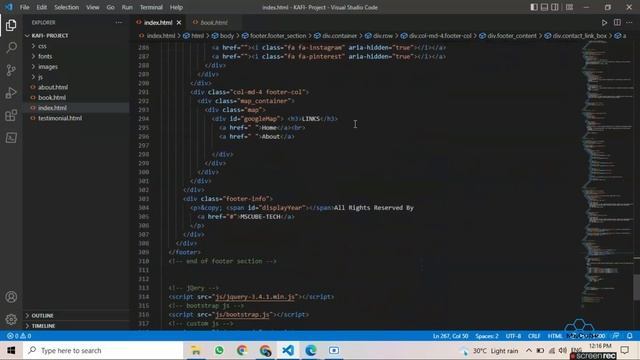Open the Edit menu
Viewport: 640px width, 360px height.
click(42, 7)
